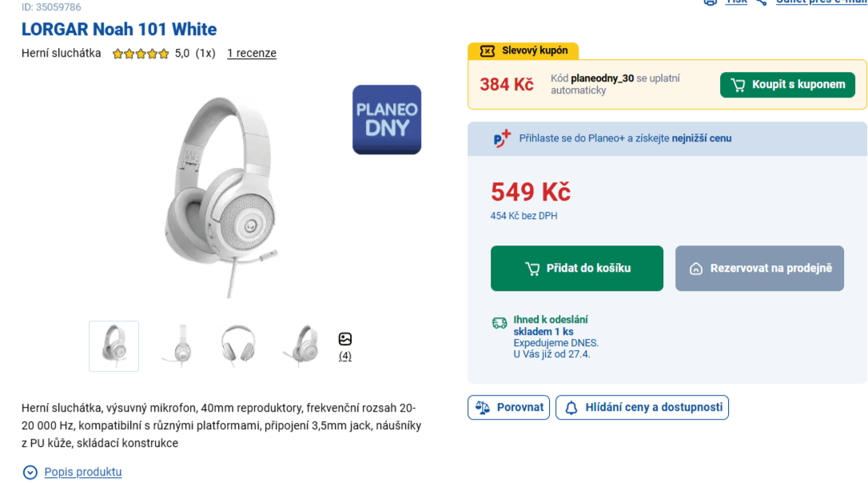Screen dimensions: 868x486
Task: Select the first headset thumbnail
Action: tap(113, 346)
